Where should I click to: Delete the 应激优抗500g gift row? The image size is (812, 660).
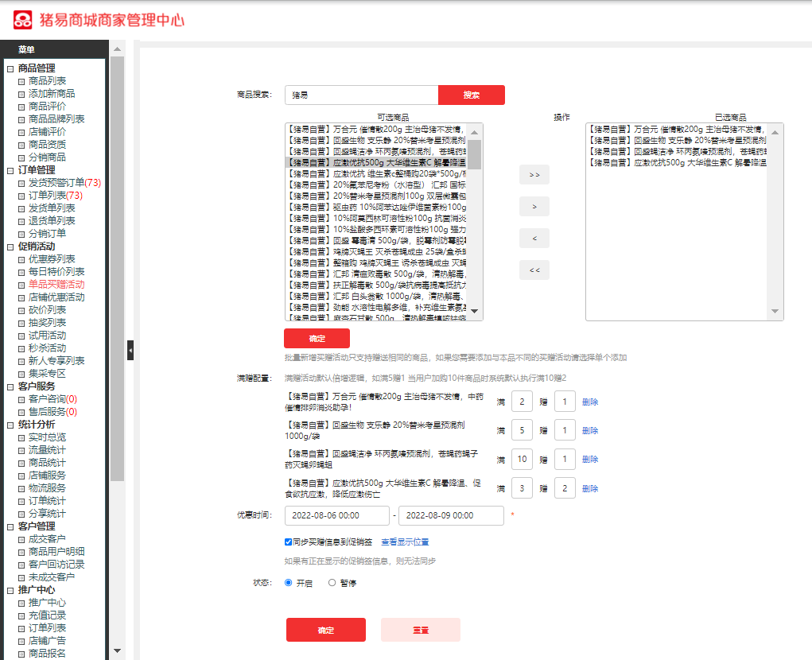click(590, 489)
